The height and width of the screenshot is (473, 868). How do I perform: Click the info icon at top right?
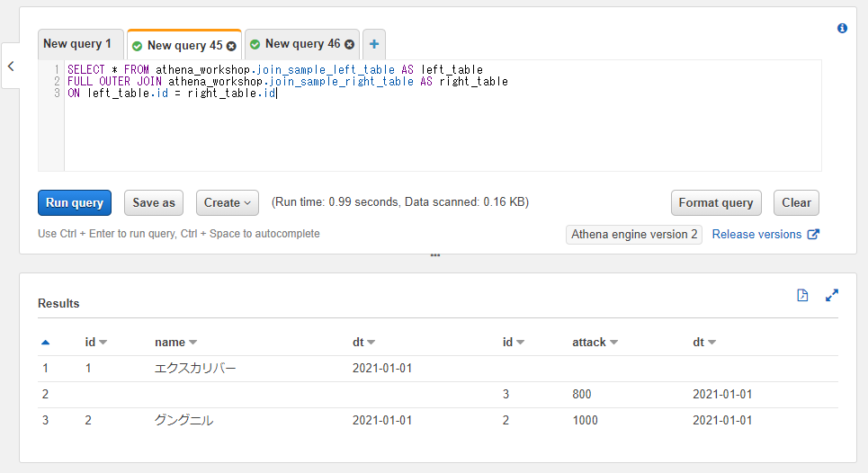tap(842, 28)
